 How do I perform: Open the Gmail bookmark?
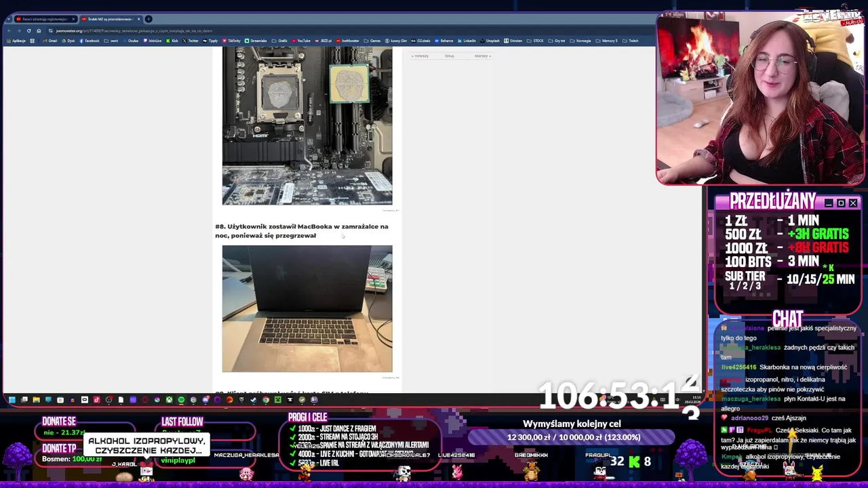50,41
